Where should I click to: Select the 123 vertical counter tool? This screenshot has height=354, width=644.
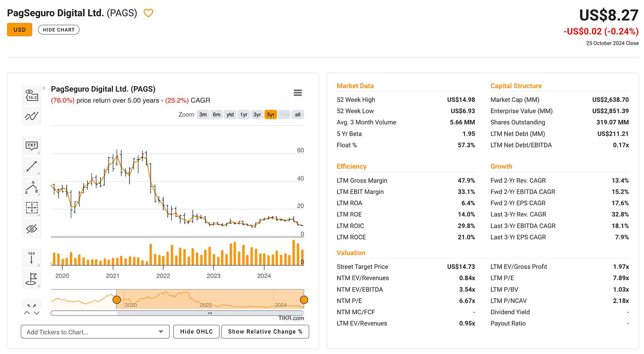coord(32,258)
